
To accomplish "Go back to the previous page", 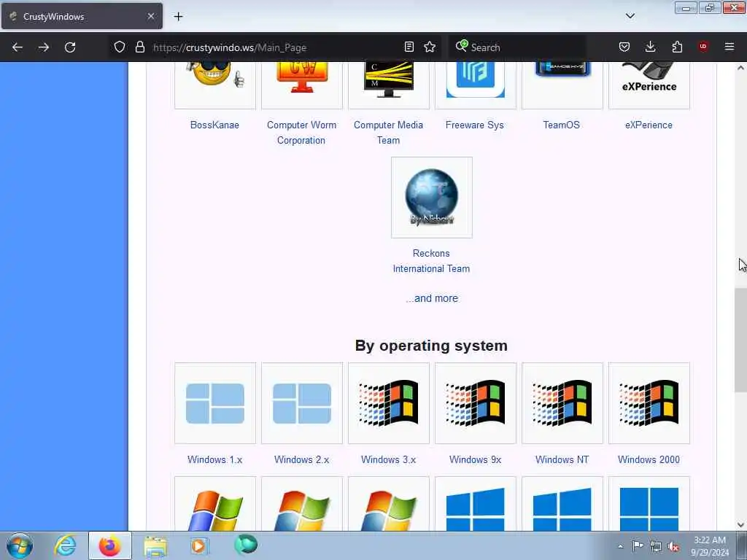I will coord(18,47).
